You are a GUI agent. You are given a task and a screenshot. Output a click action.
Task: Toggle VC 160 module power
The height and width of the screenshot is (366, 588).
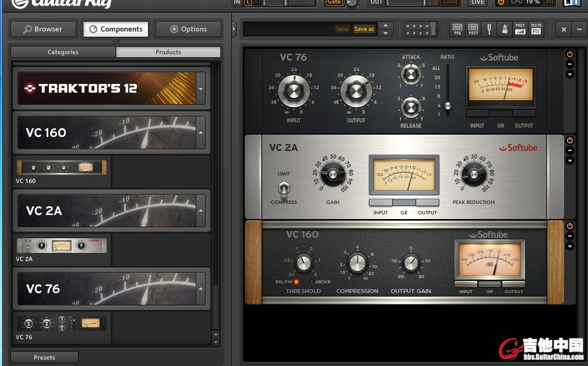pyautogui.click(x=569, y=226)
